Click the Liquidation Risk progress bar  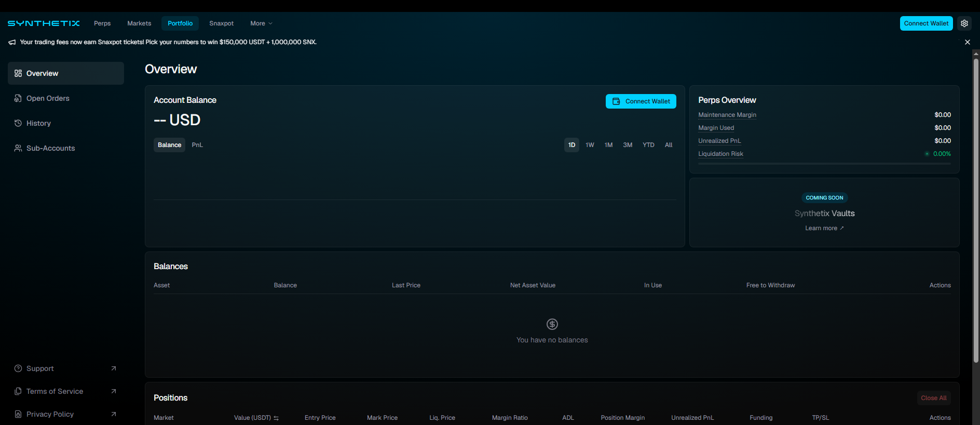pos(824,164)
